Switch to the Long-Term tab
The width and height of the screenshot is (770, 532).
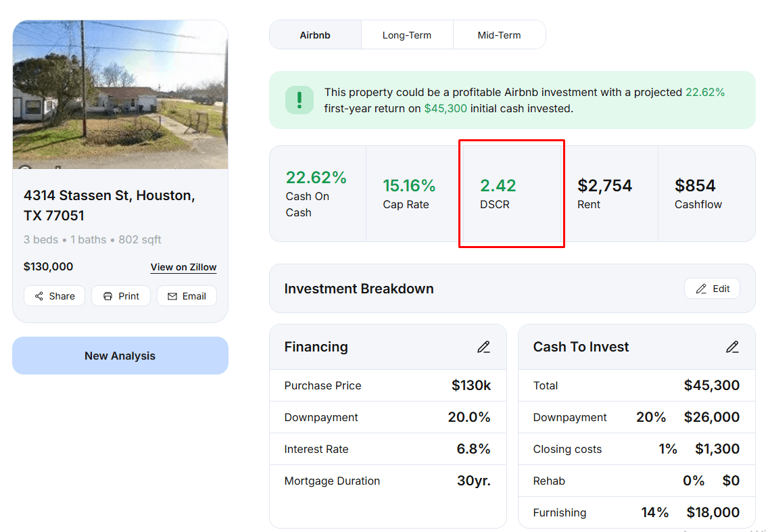coord(407,35)
